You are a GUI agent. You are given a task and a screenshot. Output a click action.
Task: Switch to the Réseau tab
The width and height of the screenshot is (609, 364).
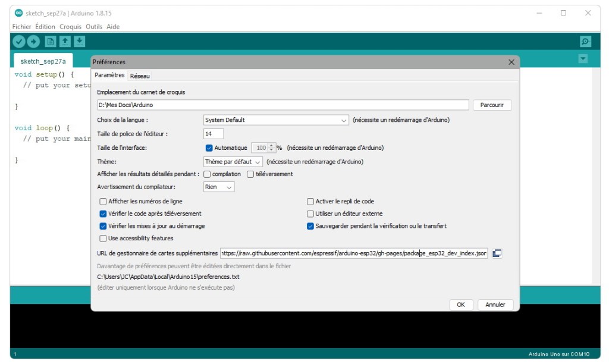pyautogui.click(x=140, y=76)
